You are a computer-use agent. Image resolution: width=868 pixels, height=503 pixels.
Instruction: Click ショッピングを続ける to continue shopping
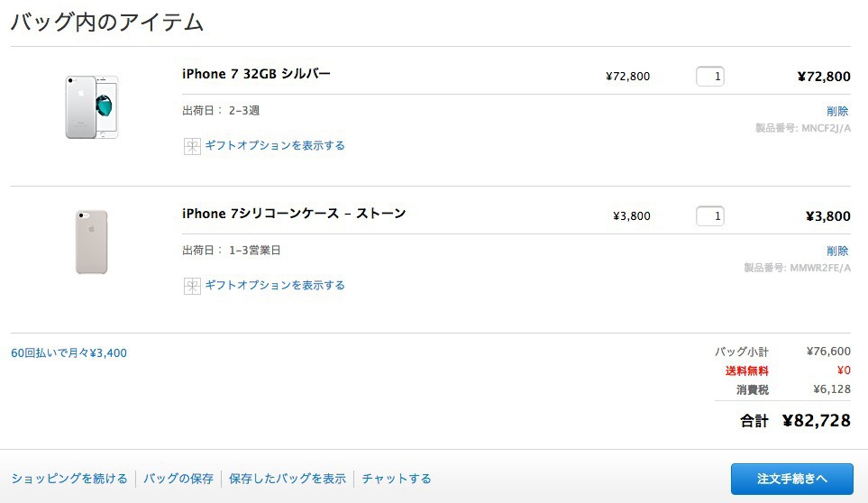tap(69, 479)
